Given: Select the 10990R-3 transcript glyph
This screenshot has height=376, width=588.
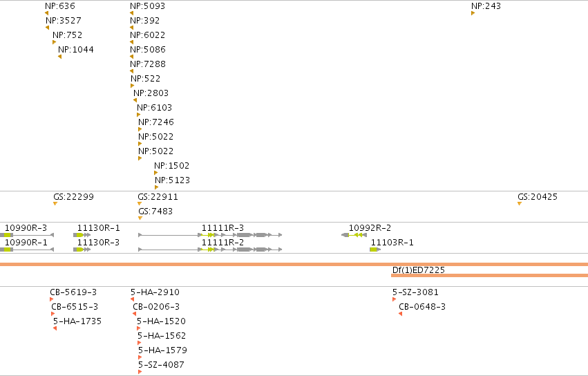Looking at the screenshot, I should click(27, 235).
